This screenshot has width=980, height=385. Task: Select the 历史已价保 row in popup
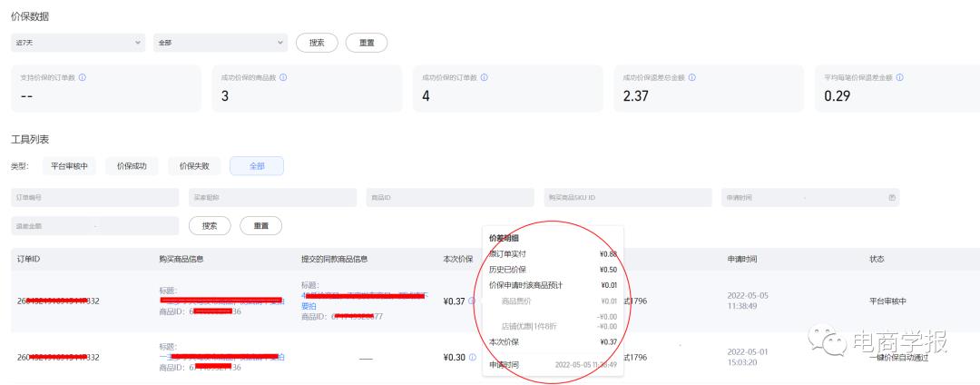click(554, 270)
